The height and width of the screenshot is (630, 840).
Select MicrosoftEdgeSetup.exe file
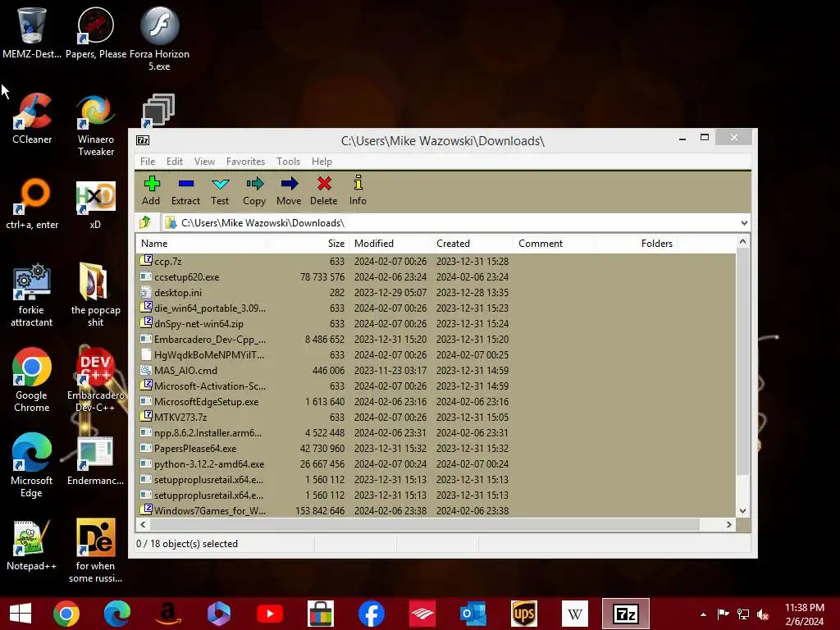(206, 401)
